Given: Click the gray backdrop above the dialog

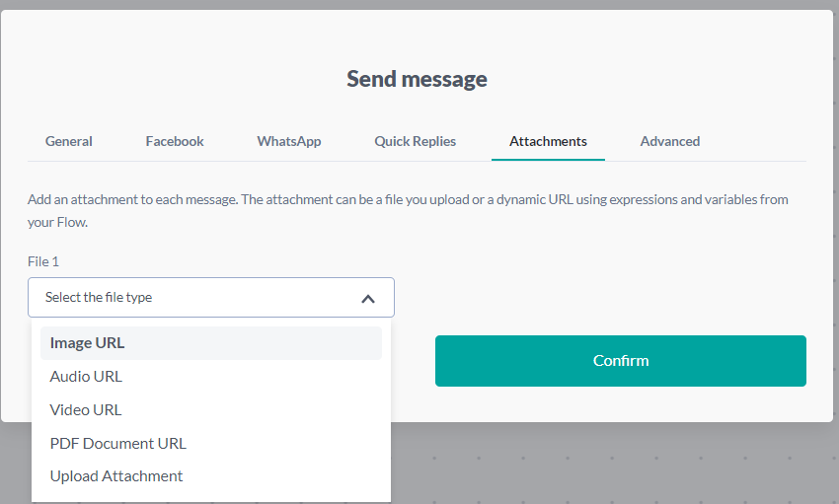Looking at the screenshot, I should click(x=419, y=4).
